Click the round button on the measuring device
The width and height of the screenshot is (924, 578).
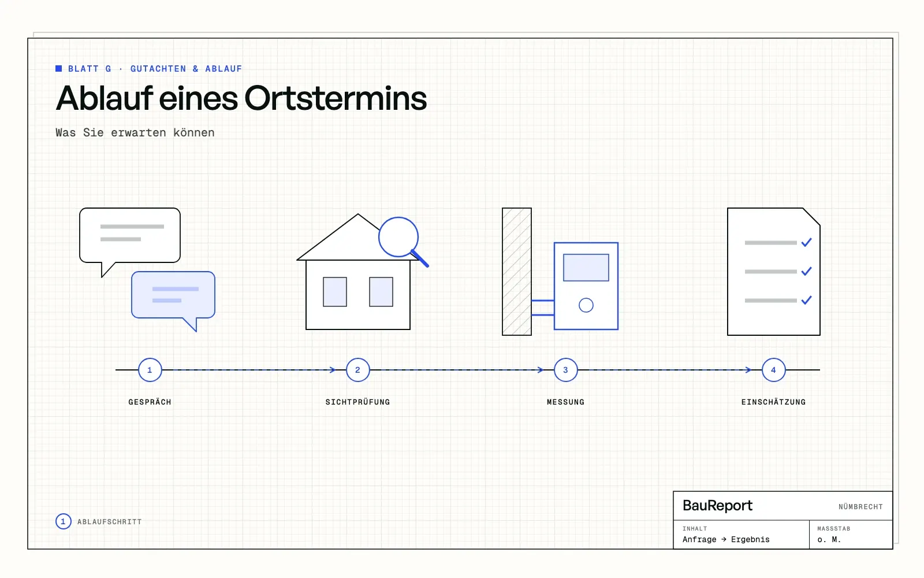coord(586,305)
